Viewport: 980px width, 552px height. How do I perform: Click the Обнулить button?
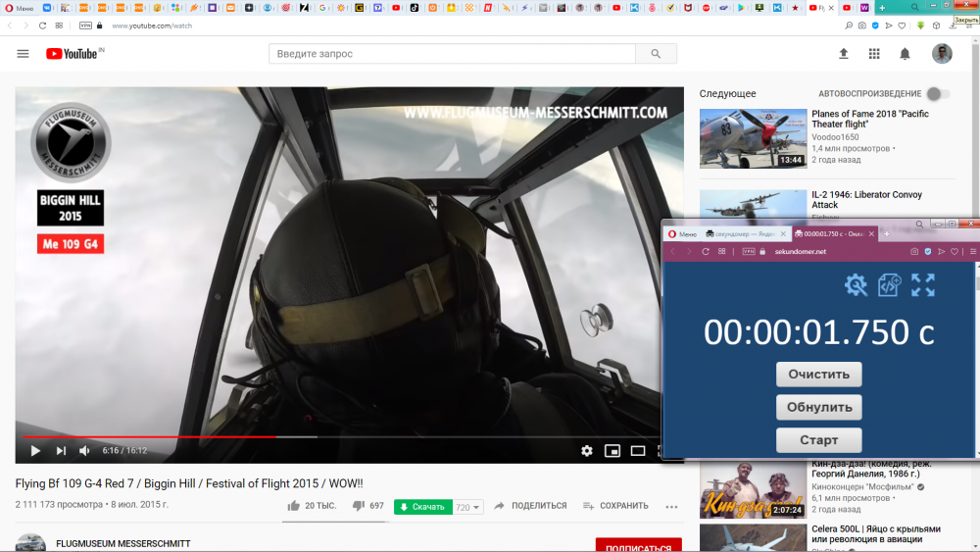tap(818, 407)
